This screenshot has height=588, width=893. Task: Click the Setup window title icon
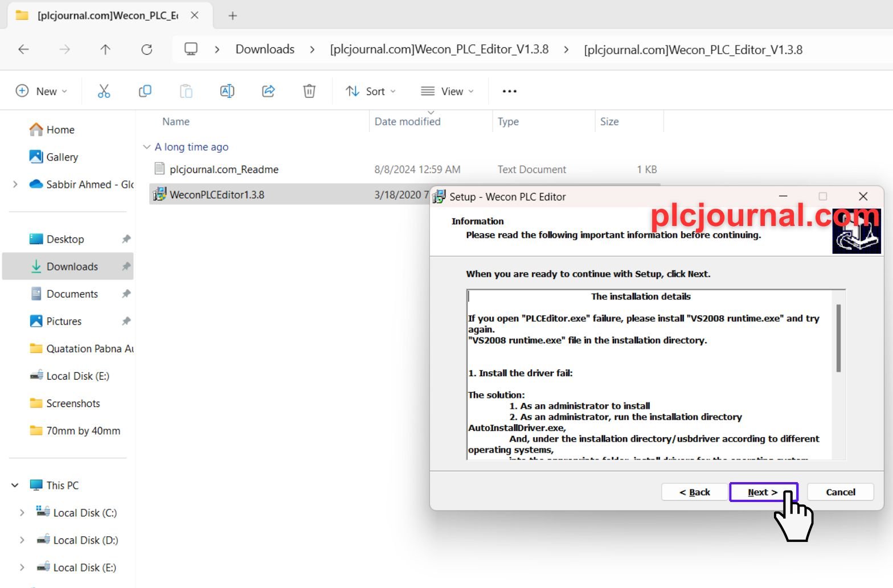439,197
